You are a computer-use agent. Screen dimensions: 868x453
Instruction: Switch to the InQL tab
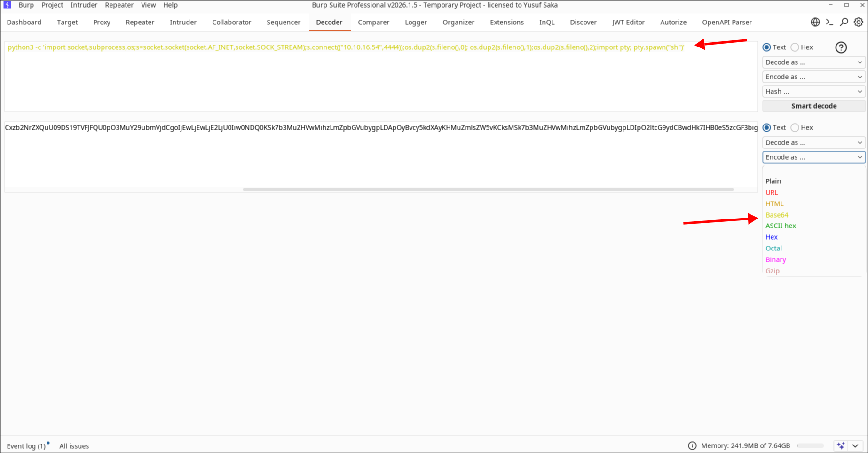(x=547, y=22)
